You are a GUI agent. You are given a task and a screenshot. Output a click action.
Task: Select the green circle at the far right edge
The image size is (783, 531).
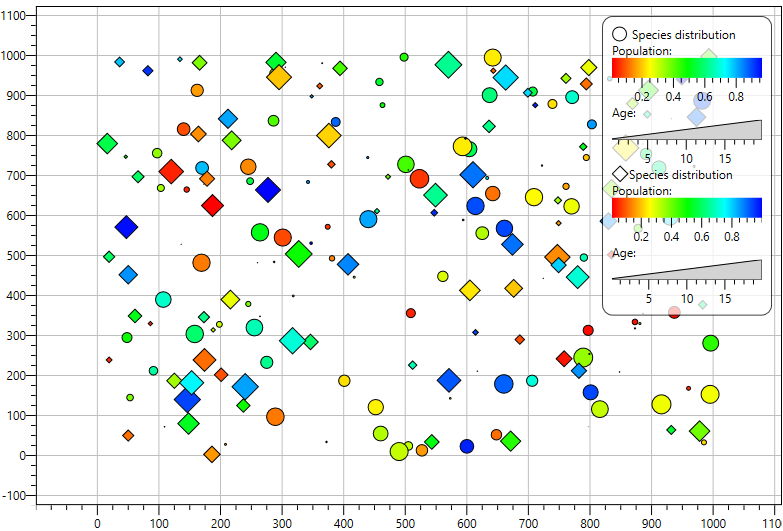(710, 343)
